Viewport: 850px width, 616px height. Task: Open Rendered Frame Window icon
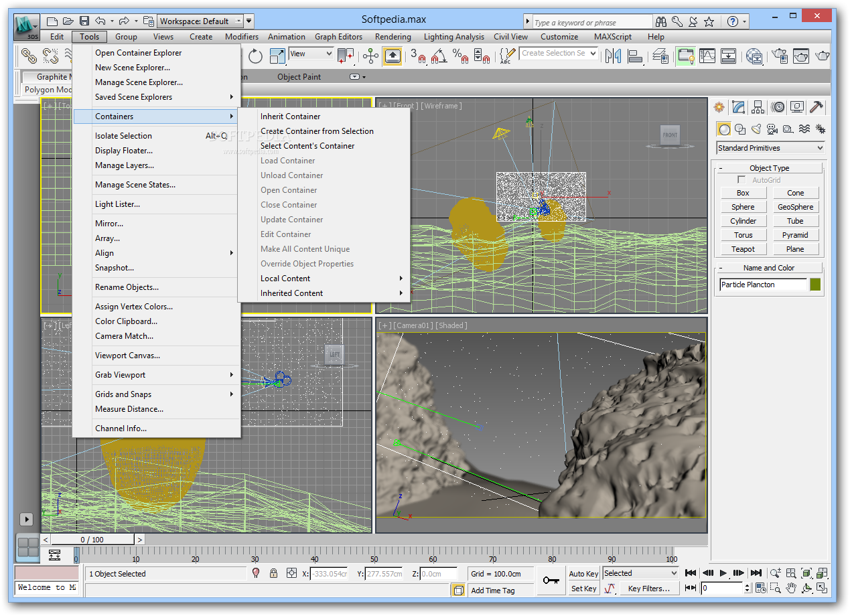[x=801, y=56]
